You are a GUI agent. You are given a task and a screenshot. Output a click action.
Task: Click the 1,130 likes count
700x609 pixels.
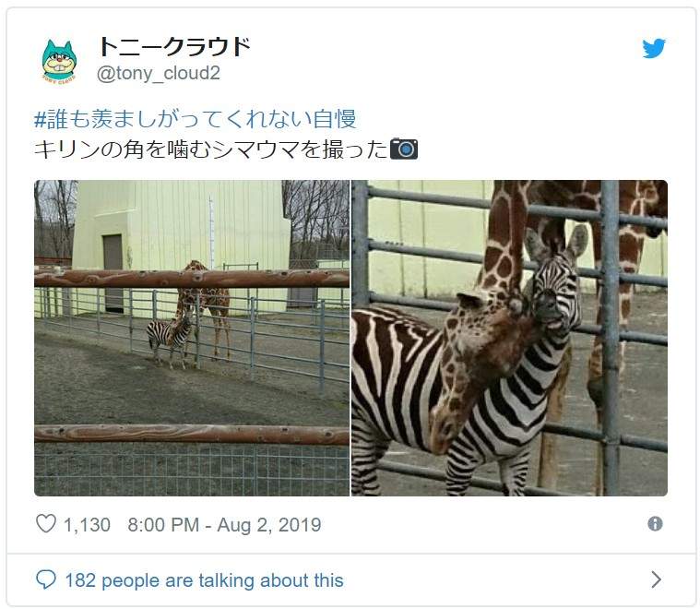(87, 525)
